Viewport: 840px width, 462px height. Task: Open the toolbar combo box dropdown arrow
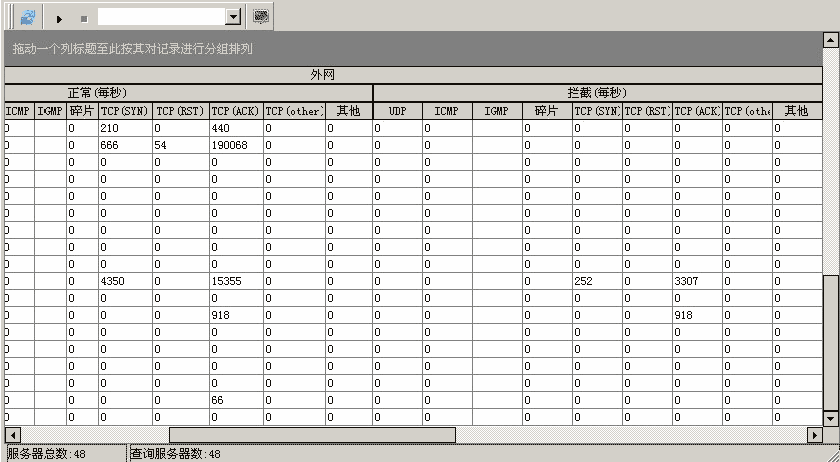pyautogui.click(x=233, y=17)
